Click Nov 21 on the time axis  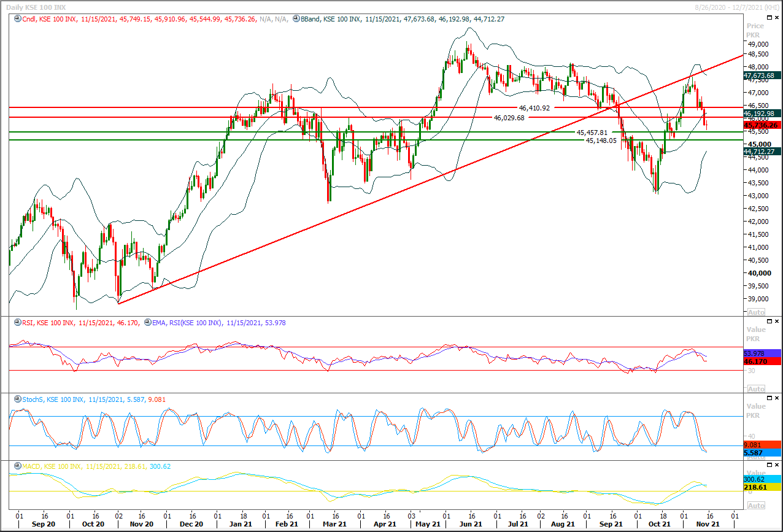(708, 524)
